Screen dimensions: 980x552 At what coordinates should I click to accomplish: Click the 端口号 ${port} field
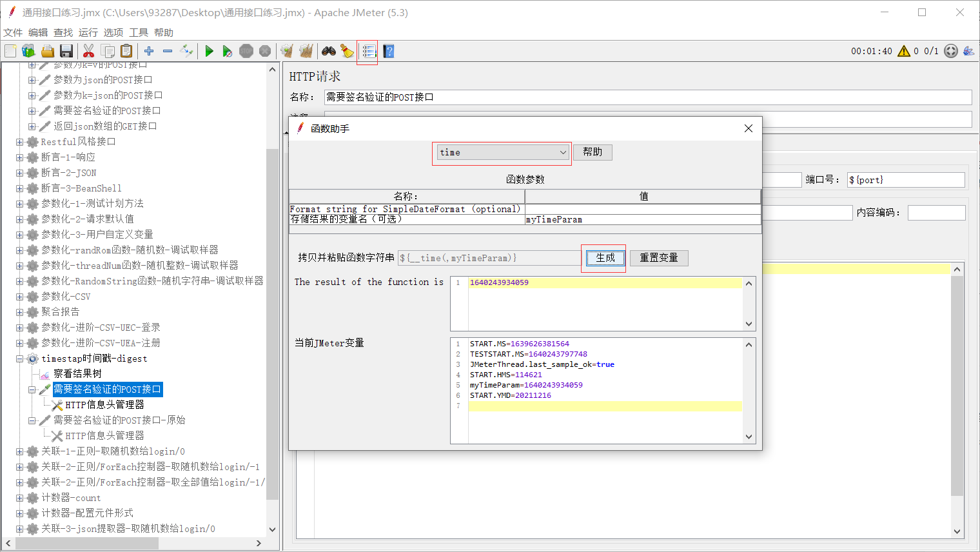[x=906, y=180]
